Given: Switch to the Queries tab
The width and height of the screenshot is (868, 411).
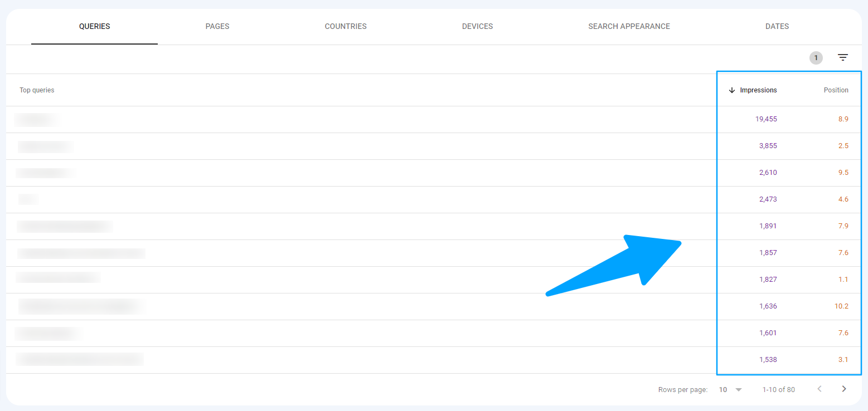Looking at the screenshot, I should [x=94, y=26].
